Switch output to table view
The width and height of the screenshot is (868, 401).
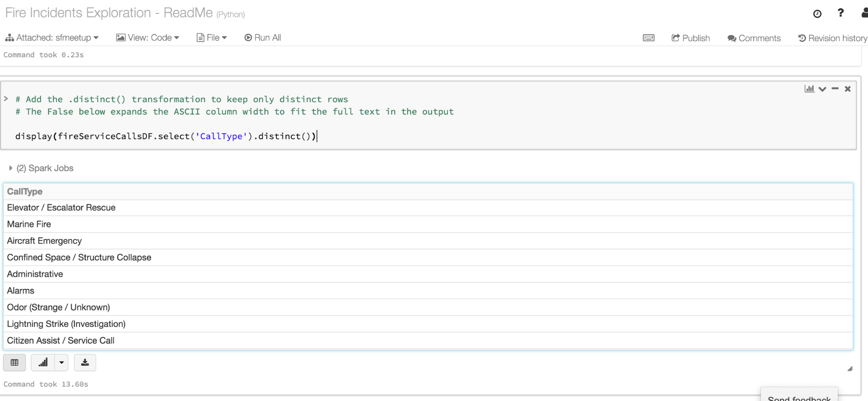point(14,362)
